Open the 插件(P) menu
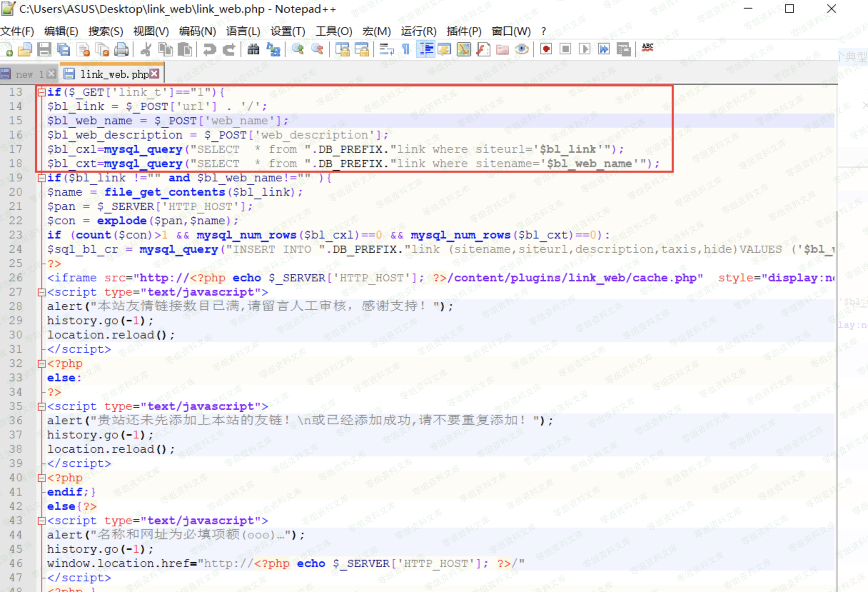The width and height of the screenshot is (868, 592). 464,31
